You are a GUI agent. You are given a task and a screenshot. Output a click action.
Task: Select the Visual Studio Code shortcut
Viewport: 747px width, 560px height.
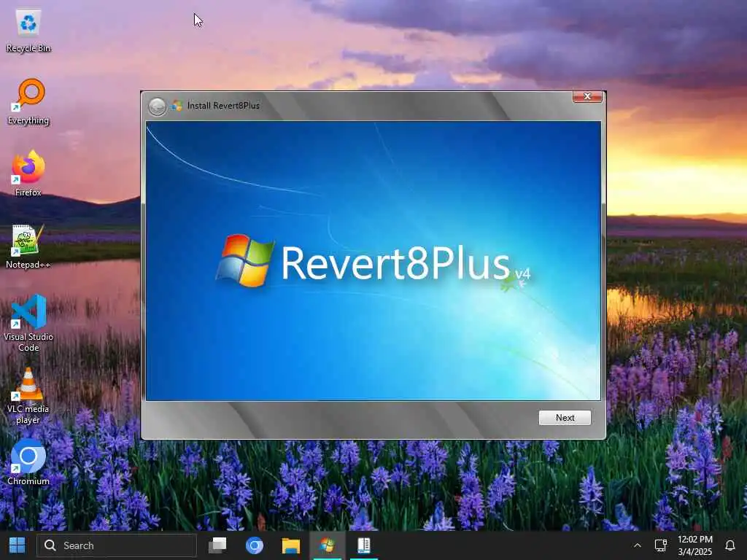point(28,323)
